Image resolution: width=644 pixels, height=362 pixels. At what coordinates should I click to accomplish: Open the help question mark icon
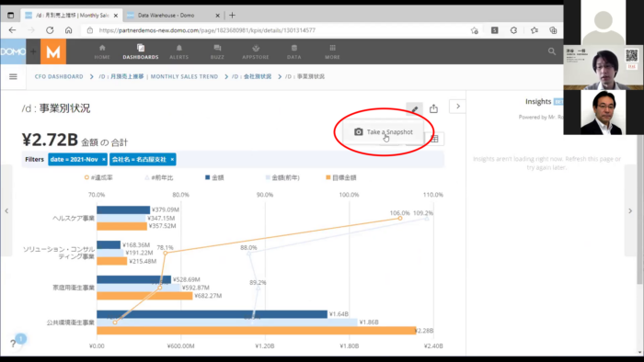(13, 344)
